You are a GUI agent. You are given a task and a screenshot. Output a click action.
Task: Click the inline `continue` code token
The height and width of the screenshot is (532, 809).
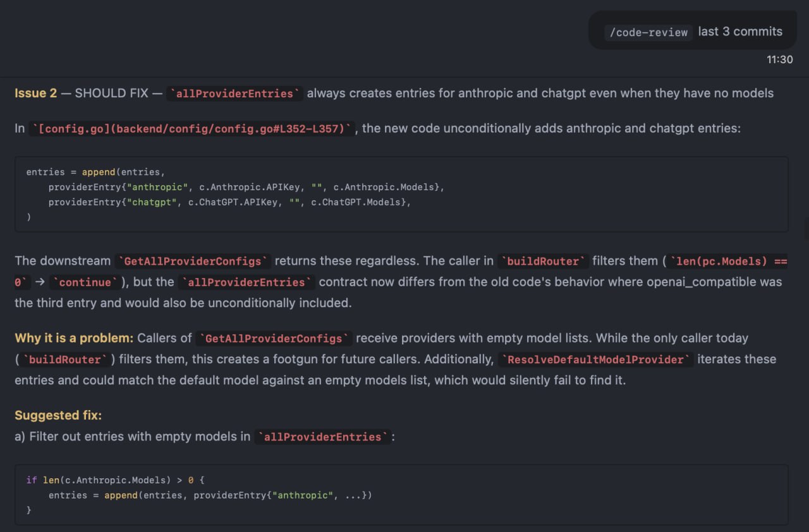[85, 282]
